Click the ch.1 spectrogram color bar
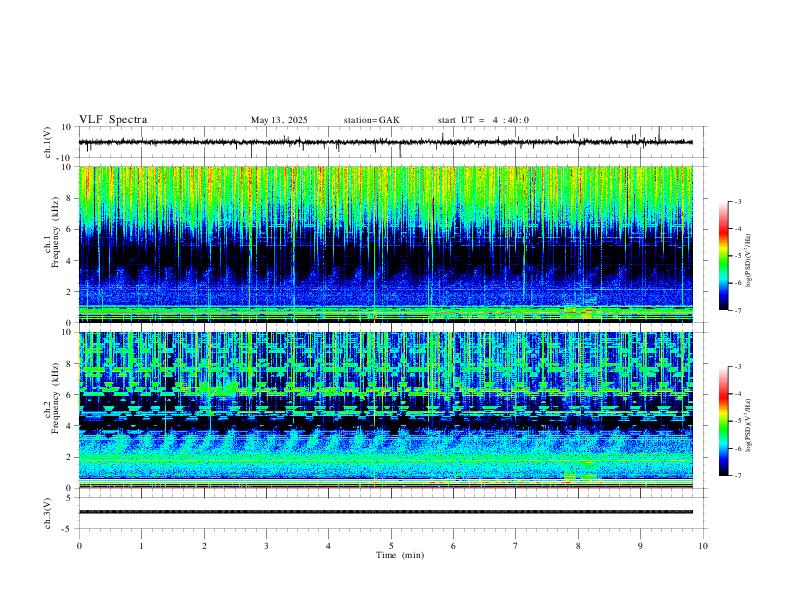This screenshot has width=792, height=612. (723, 256)
